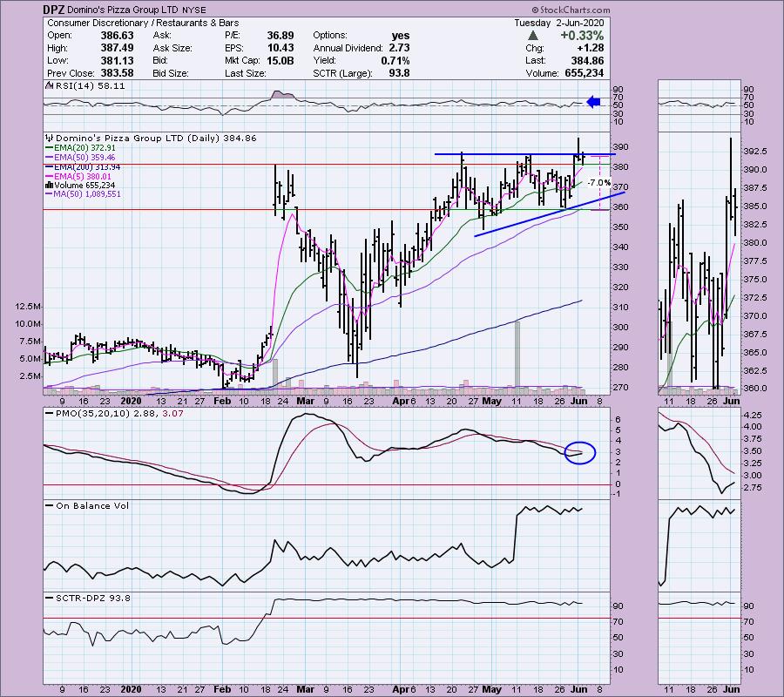Click the 'EMA(5) 380.01' legend entry
Viewport: 784px width, 697px height.
click(x=83, y=177)
